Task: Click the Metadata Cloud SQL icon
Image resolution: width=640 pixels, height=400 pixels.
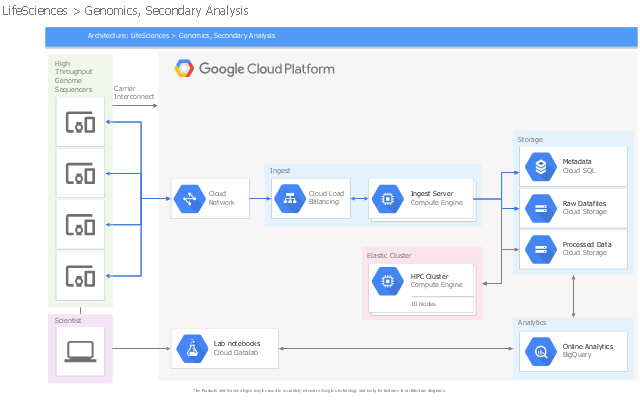Action: [x=541, y=167]
